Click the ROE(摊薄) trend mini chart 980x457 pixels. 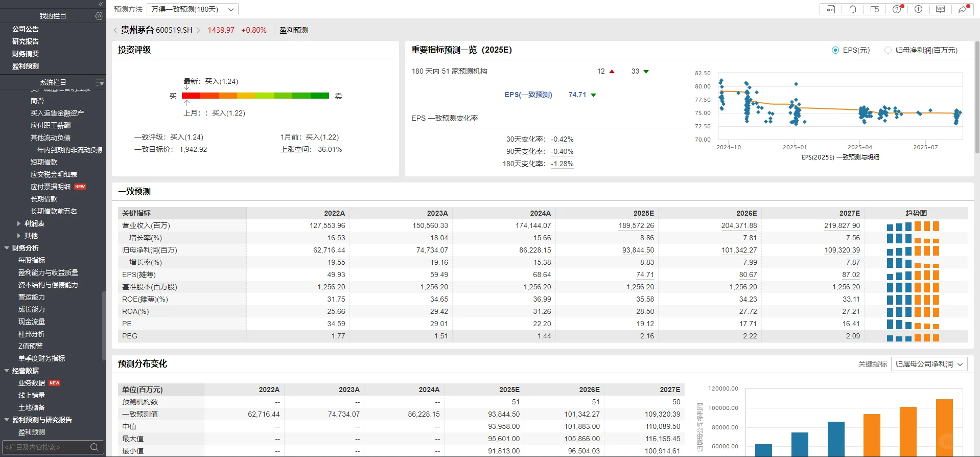[x=913, y=300]
